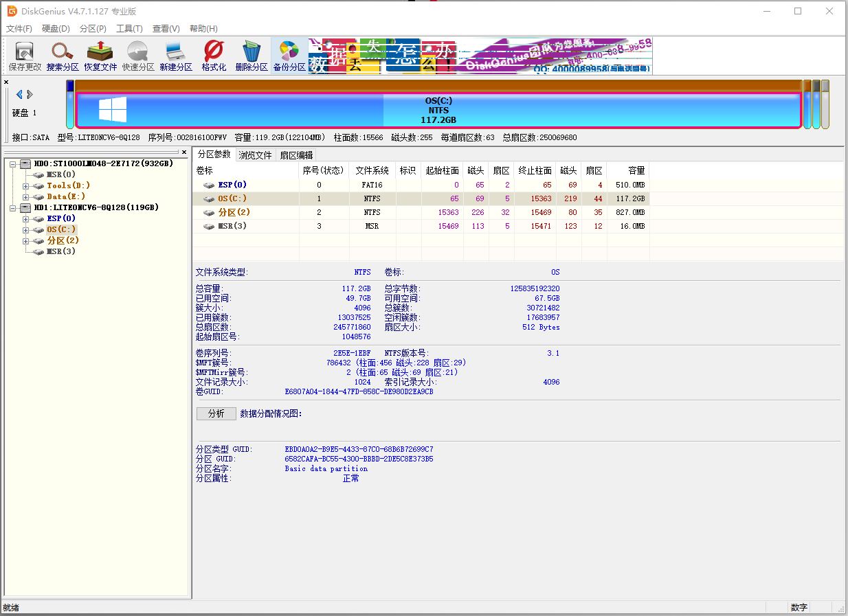
Task: Collapse the HD0:ST1000LM048 disk node
Action: 13,164
